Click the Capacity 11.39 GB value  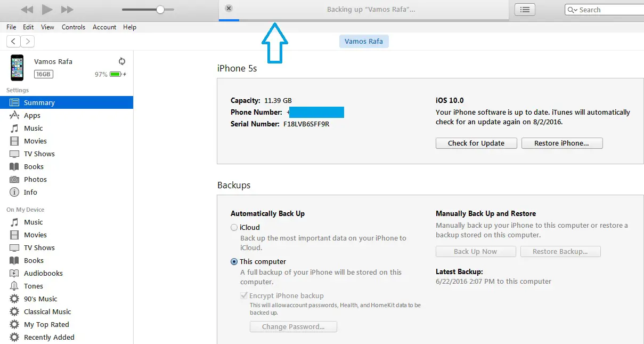[x=278, y=100]
